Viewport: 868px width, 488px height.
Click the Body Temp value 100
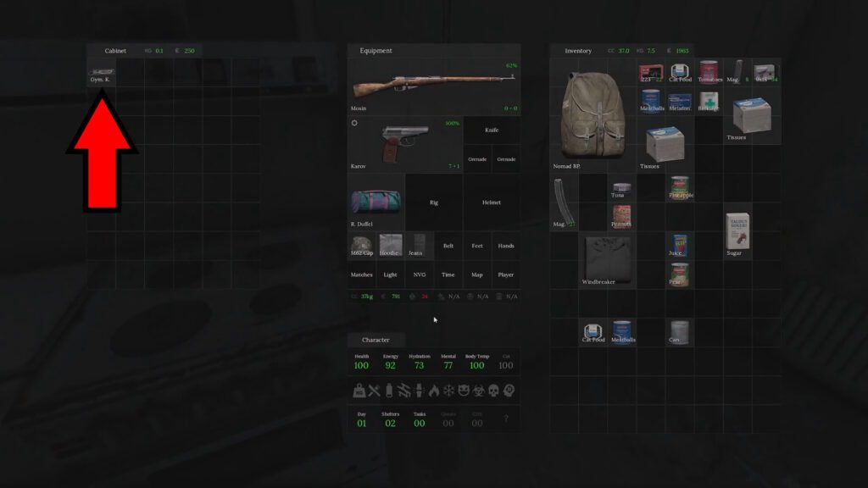[476, 365]
